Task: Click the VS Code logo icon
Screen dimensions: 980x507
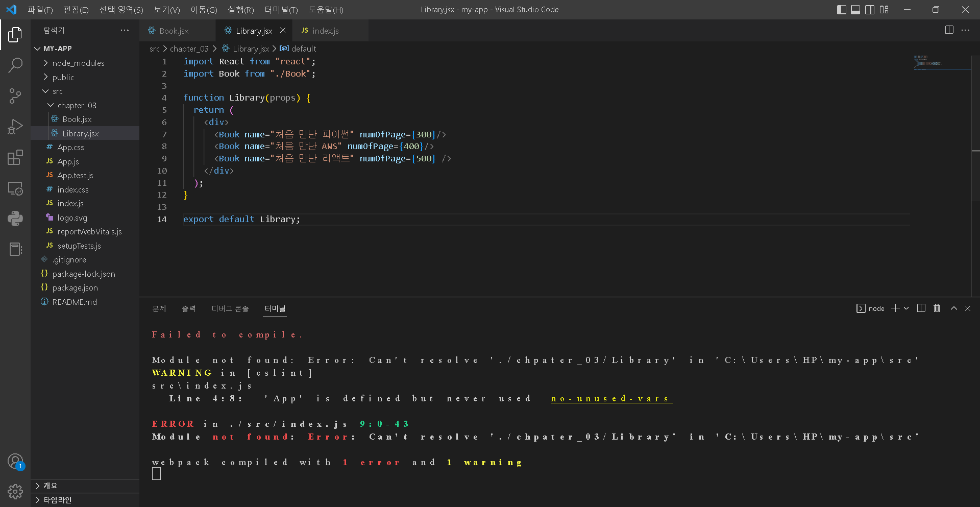Action: click(11, 10)
